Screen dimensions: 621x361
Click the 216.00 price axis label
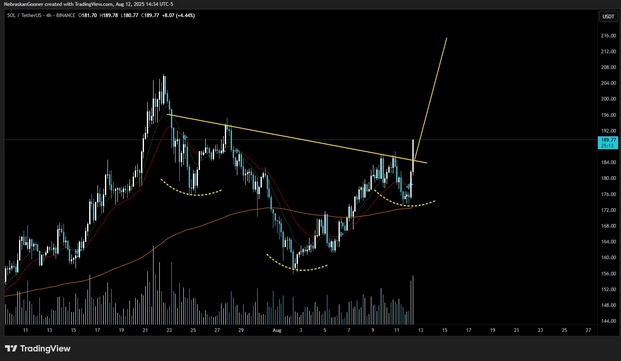point(608,36)
